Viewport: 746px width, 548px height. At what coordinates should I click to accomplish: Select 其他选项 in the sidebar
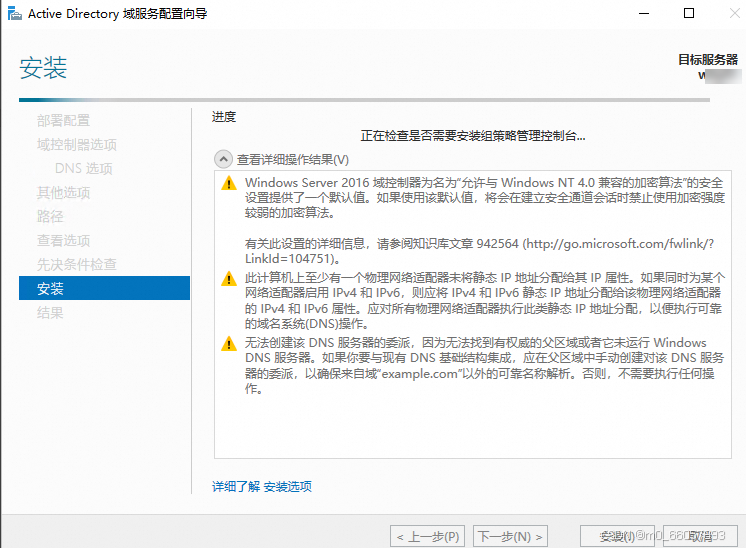pyautogui.click(x=63, y=192)
